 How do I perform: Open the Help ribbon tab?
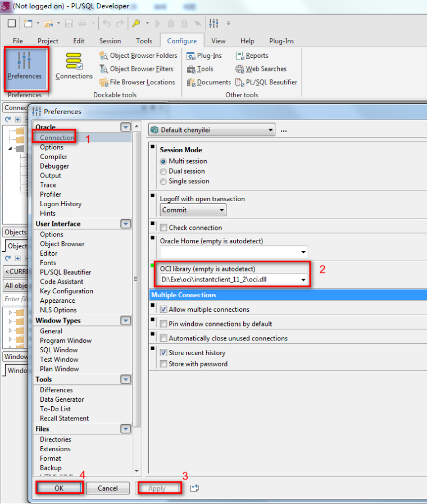point(247,41)
